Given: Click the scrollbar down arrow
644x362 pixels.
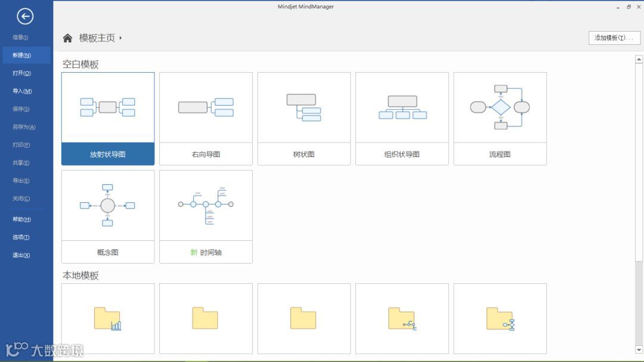Looking at the screenshot, I should 639,349.
